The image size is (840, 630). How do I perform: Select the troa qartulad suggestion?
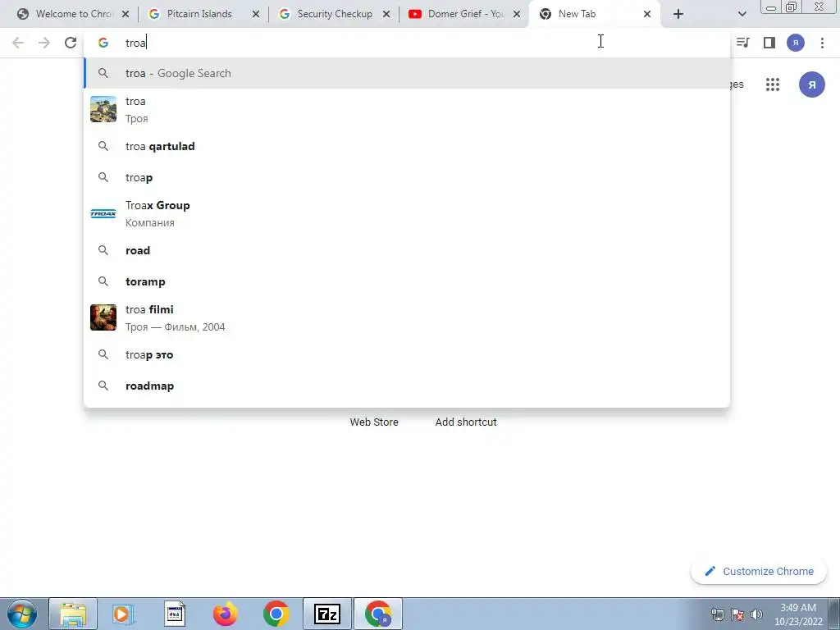point(407,146)
